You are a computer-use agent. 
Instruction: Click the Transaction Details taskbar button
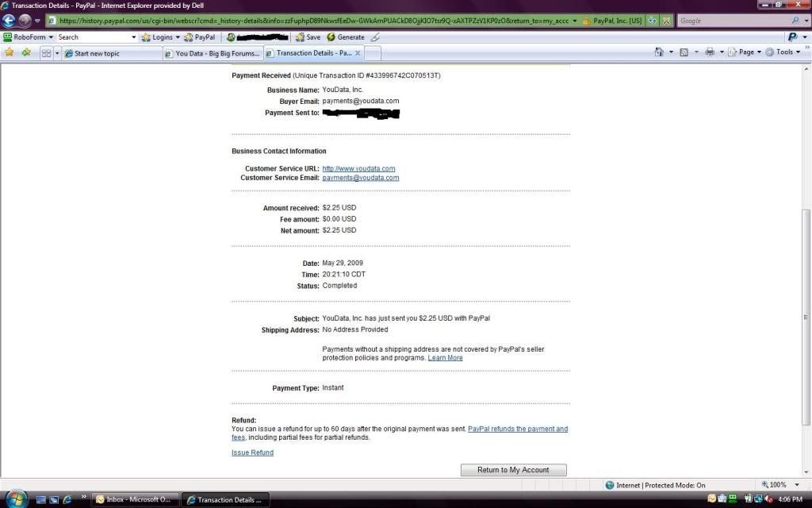[226, 500]
